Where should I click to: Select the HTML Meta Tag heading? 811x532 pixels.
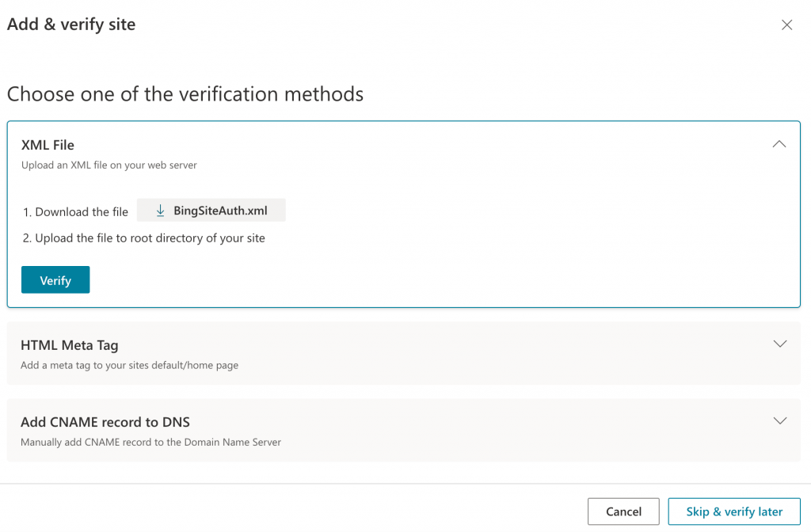[x=70, y=345]
